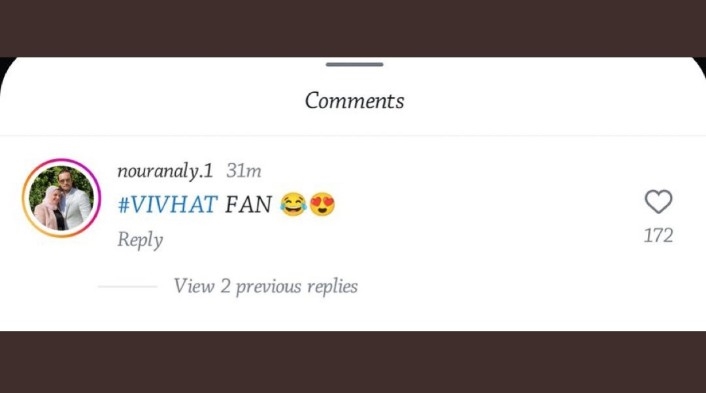
Task: Open the nouranaly.1 profile picture
Action: click(x=61, y=198)
